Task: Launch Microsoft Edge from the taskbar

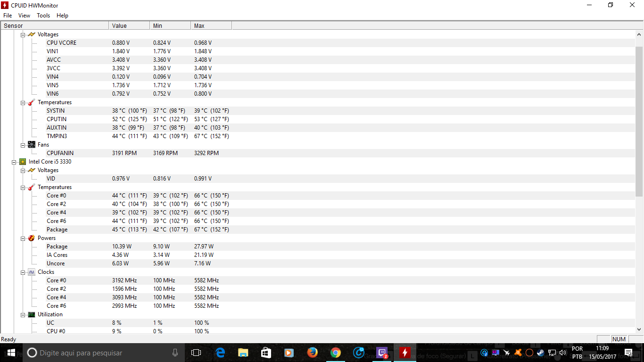Action: [x=220, y=353]
